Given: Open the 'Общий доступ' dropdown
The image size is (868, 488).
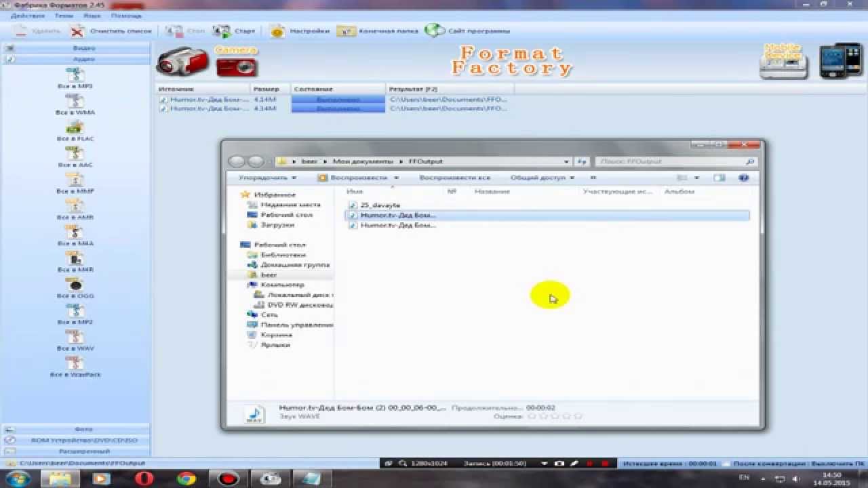Looking at the screenshot, I should pos(542,178).
